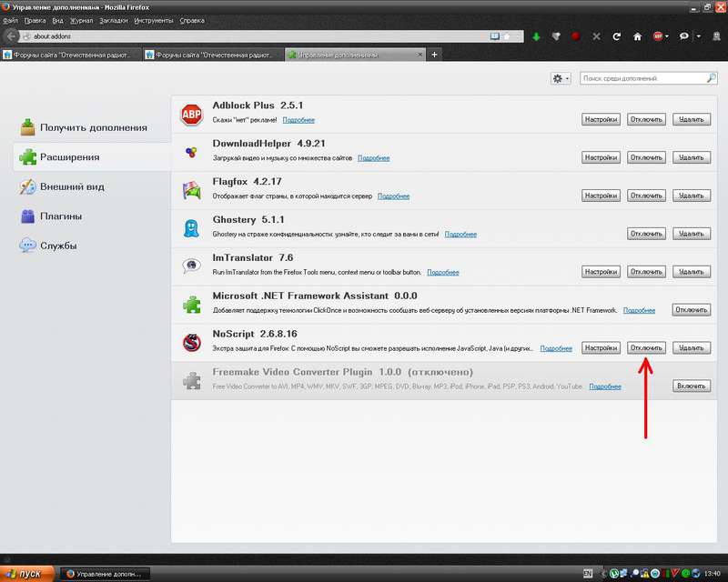Image resolution: width=728 pixels, height=582 pixels.
Task: Select Службы category in sidebar
Action: click(93, 246)
